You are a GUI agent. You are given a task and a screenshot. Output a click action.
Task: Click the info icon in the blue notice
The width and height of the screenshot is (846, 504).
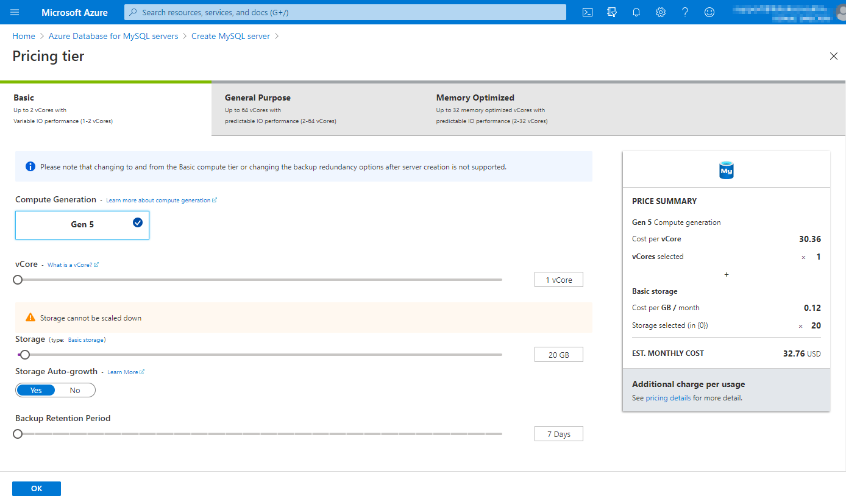30,166
